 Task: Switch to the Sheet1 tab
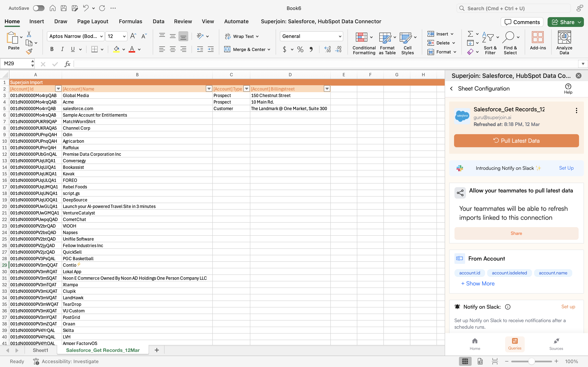click(40, 350)
